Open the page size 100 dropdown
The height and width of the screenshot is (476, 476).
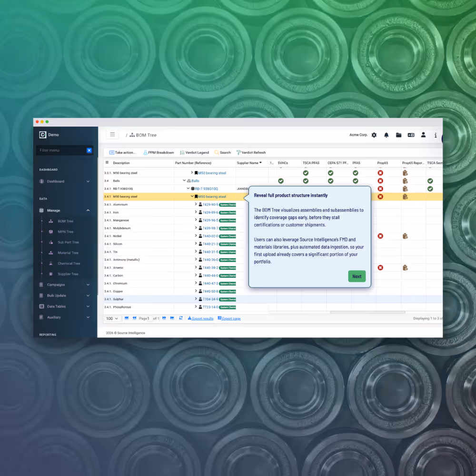pos(112,318)
